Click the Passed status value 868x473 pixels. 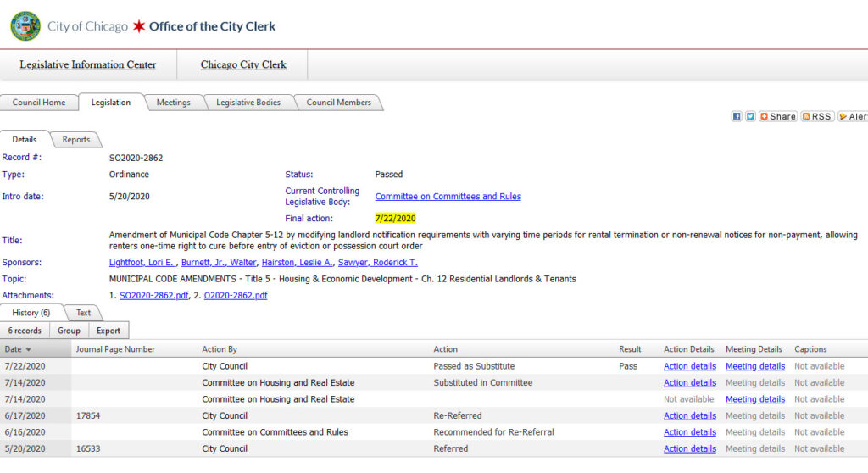[x=388, y=175]
